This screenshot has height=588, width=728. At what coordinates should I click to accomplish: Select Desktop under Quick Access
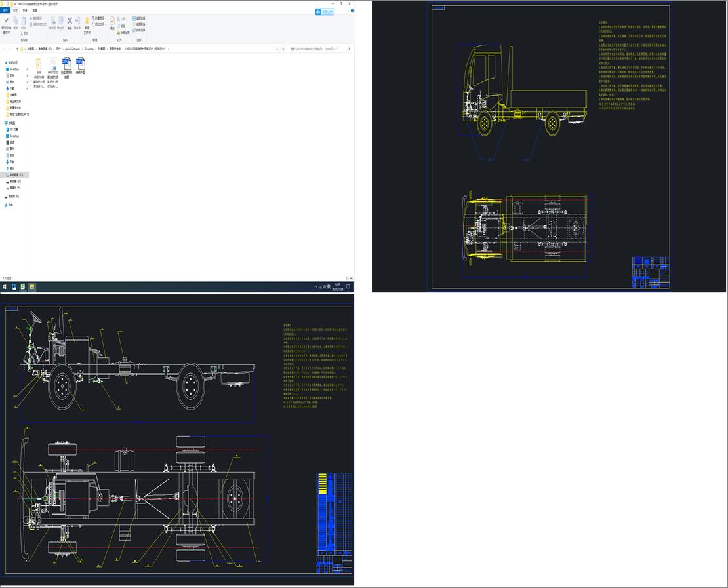pos(14,69)
